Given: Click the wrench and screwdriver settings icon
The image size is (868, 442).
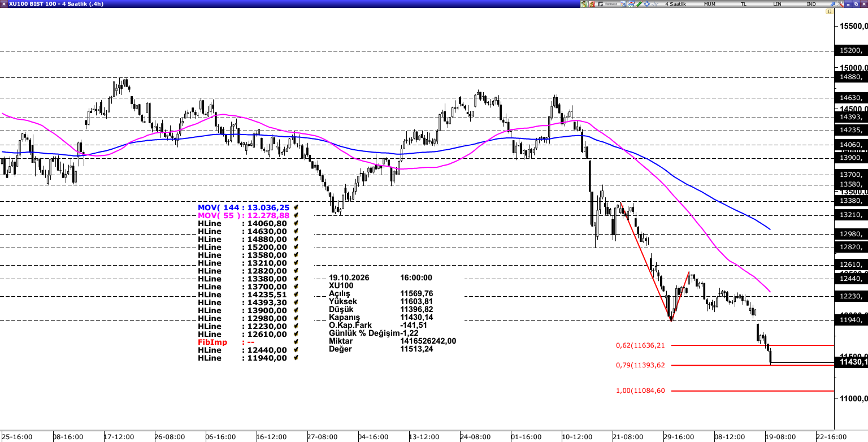Looking at the screenshot, I should coord(840,4).
